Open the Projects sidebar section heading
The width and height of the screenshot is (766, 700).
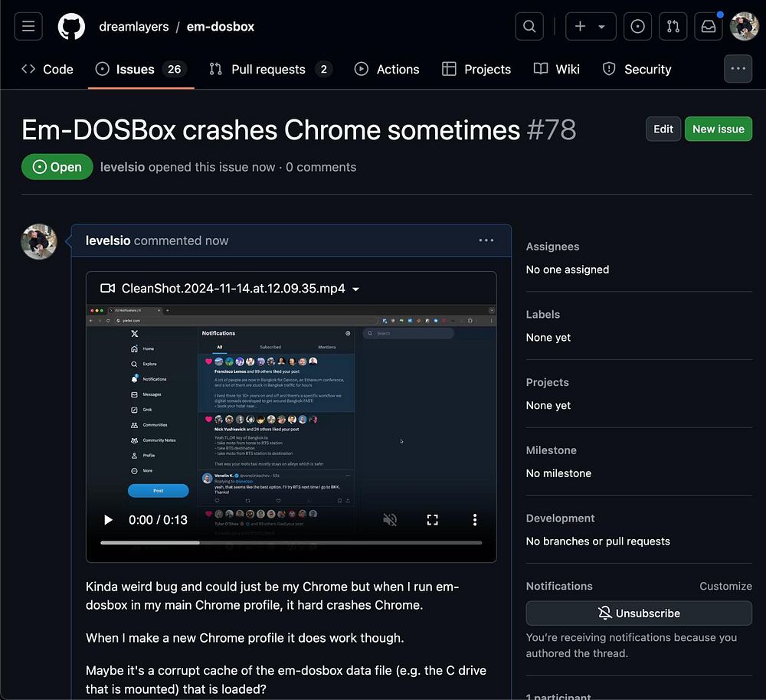(547, 382)
